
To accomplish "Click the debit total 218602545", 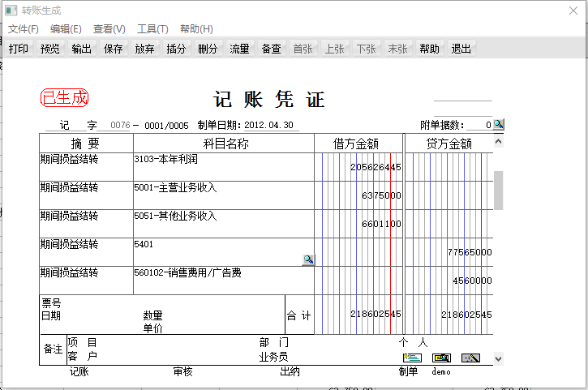I will pos(376,315).
